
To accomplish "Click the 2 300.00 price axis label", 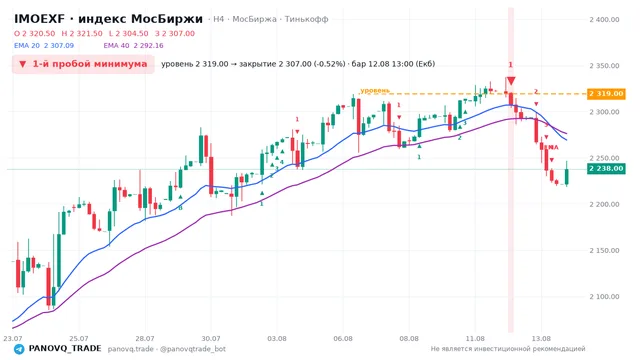I will click(x=604, y=112).
